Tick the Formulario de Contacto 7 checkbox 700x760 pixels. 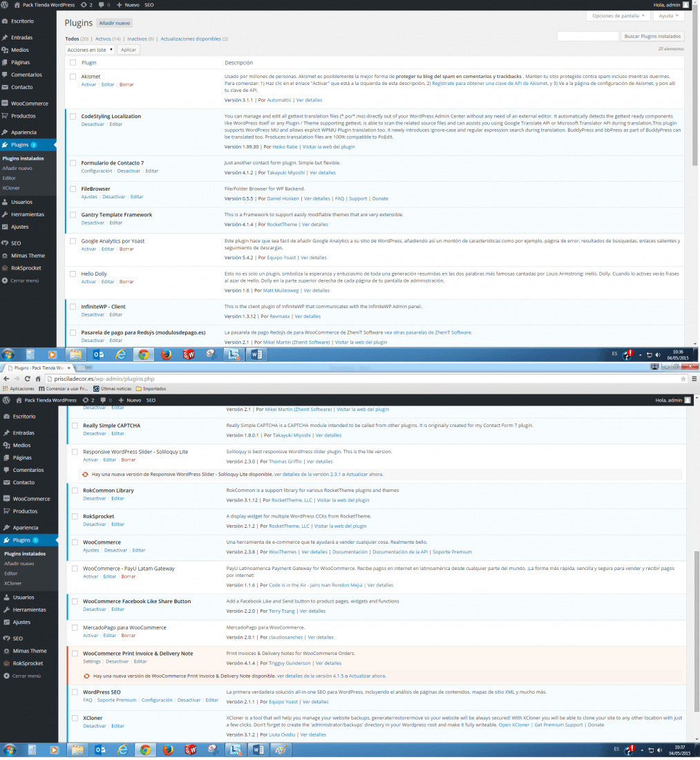[x=73, y=163]
